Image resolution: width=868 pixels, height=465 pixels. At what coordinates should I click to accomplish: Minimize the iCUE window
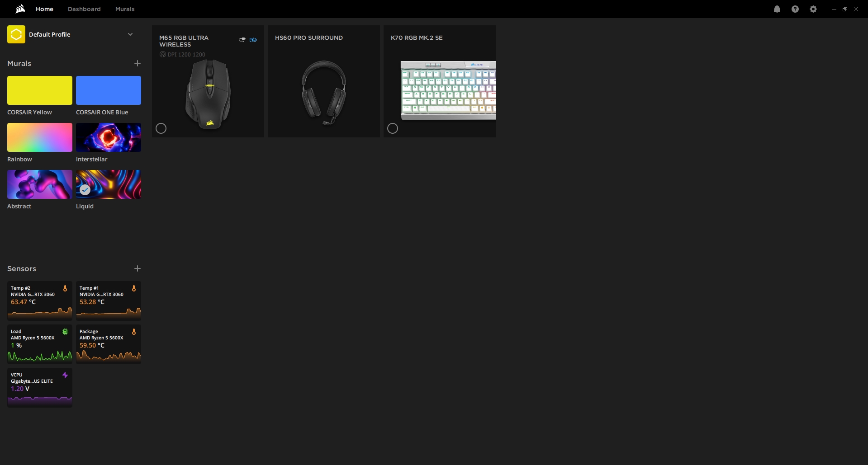coord(834,9)
